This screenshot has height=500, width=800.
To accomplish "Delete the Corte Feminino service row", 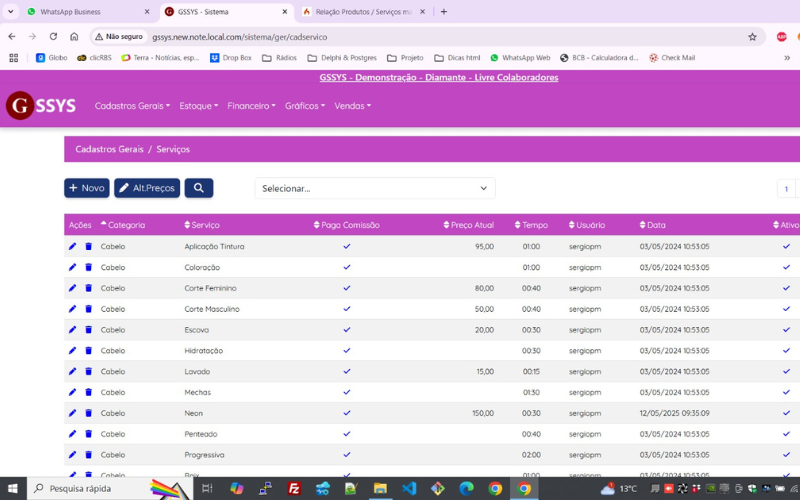I will (88, 288).
